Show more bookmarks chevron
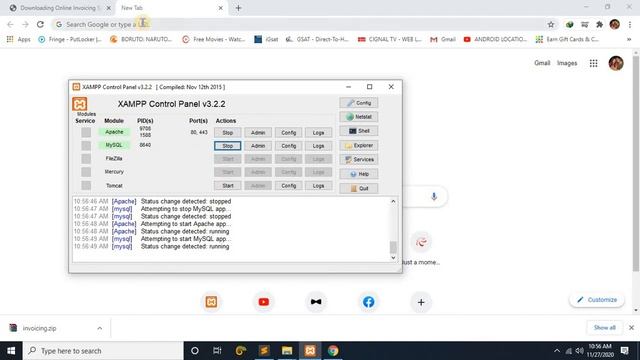Screen dimensions: 640x360 click(x=629, y=39)
